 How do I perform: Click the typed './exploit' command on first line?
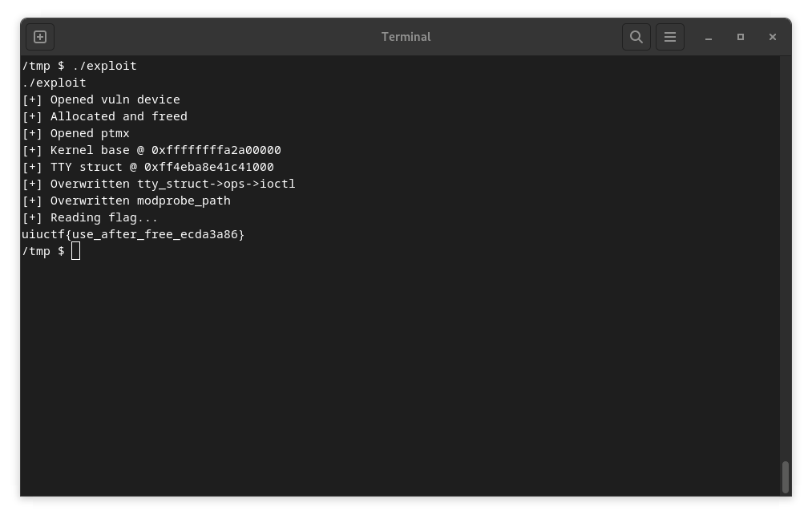tap(104, 66)
